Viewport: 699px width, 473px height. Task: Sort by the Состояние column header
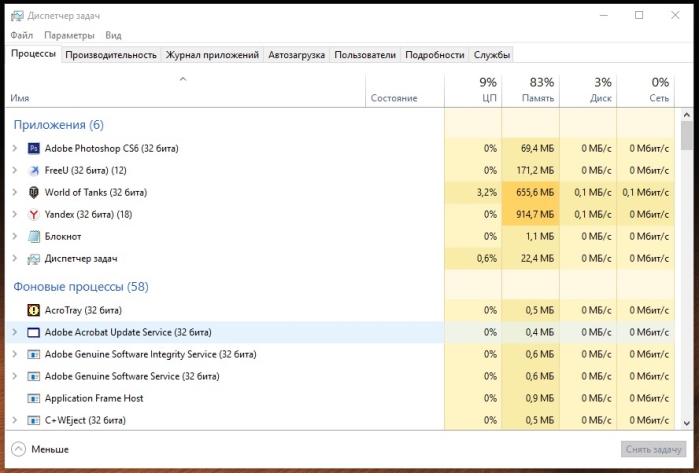coord(405,91)
